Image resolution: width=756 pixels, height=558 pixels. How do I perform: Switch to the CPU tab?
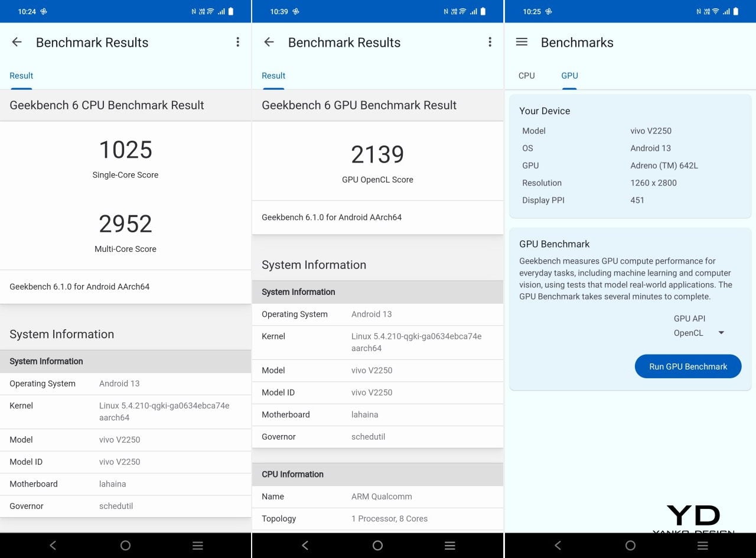[526, 76]
